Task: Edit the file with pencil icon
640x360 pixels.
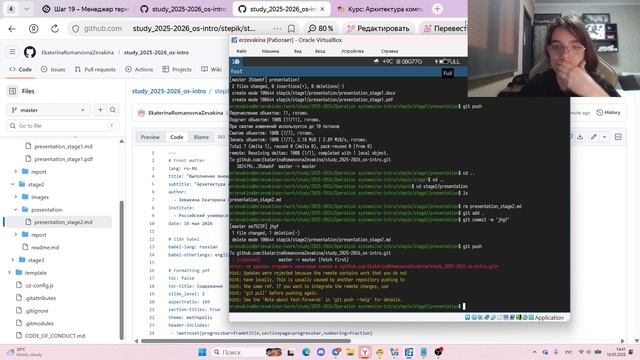Action: [594, 137]
